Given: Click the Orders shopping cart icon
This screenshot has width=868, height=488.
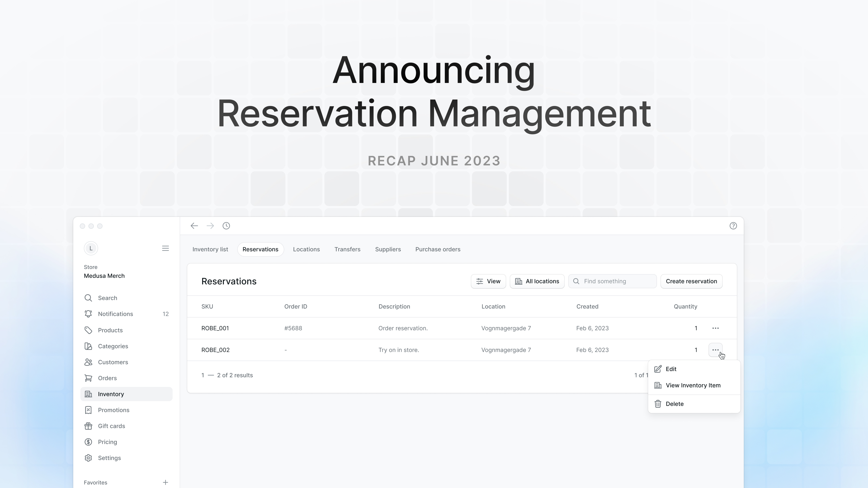Looking at the screenshot, I should click(x=88, y=378).
